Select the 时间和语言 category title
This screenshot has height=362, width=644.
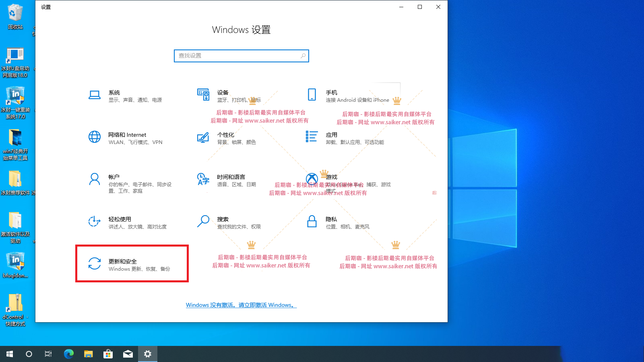point(231,177)
